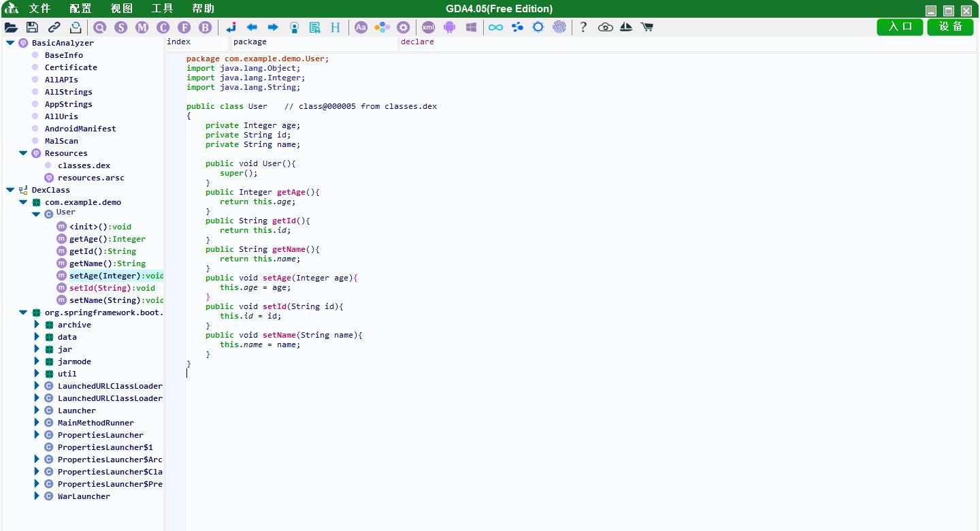The image size is (980, 531).
Task: Click the purple gear settings icon
Action: 404,27
